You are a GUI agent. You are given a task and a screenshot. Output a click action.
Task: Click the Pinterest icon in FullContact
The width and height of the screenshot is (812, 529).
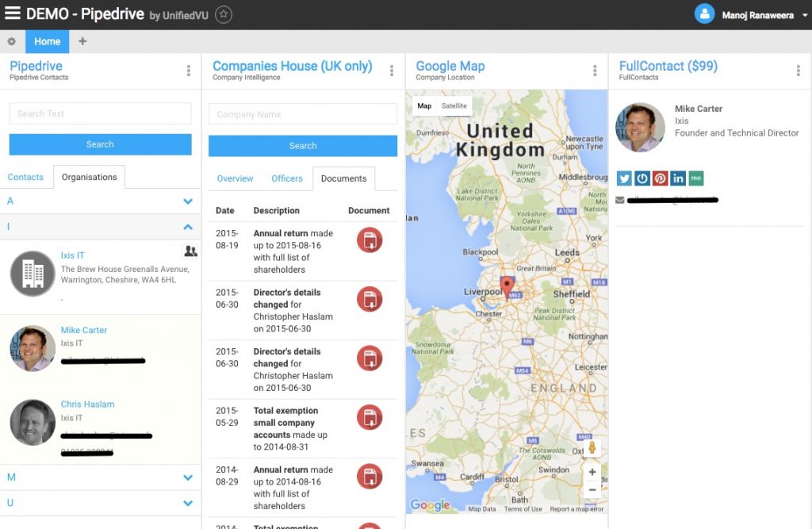(660, 178)
